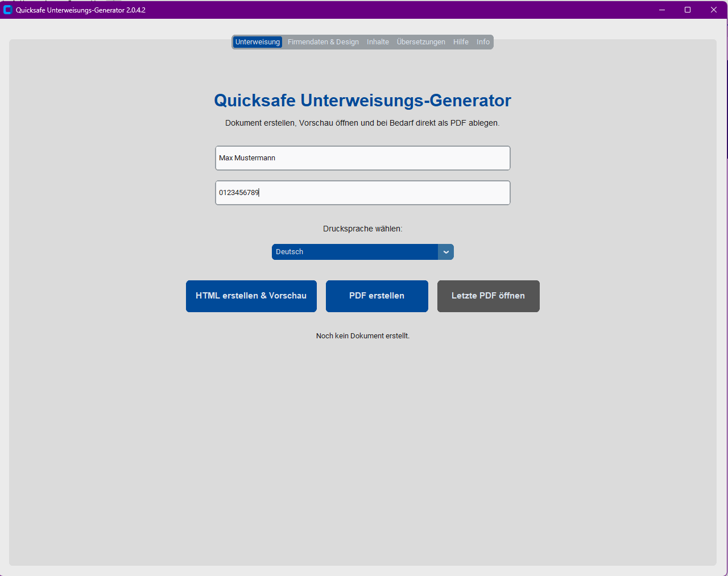Click the Drucksprache wählen label
Screen dimensions: 728x576
coord(362,229)
